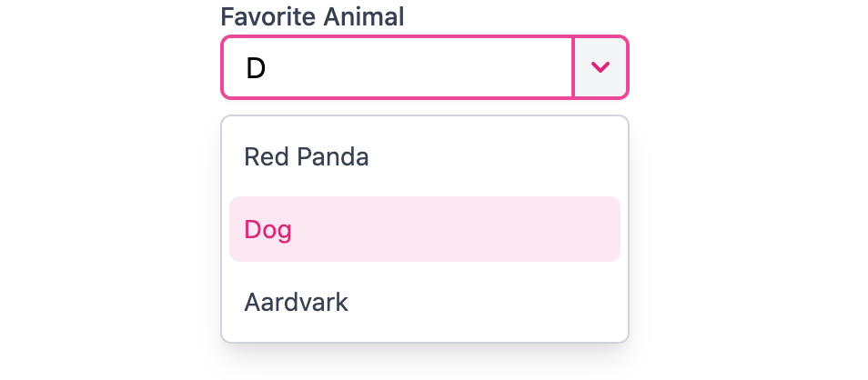Image resolution: width=868 pixels, height=380 pixels.
Task: Collapse the animal options list
Action: point(600,67)
